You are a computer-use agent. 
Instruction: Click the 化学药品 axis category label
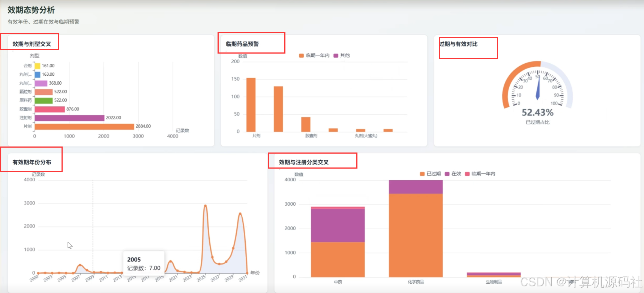[x=416, y=282]
